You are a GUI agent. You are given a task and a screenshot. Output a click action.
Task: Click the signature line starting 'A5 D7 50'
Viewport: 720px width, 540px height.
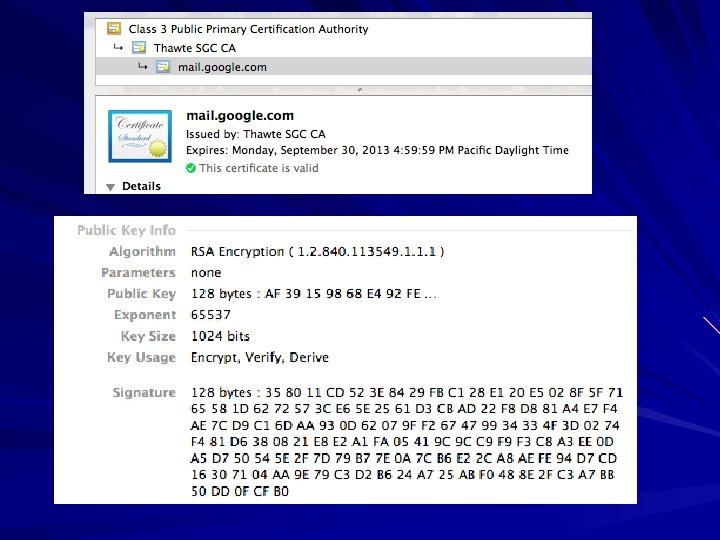pyautogui.click(x=404, y=458)
